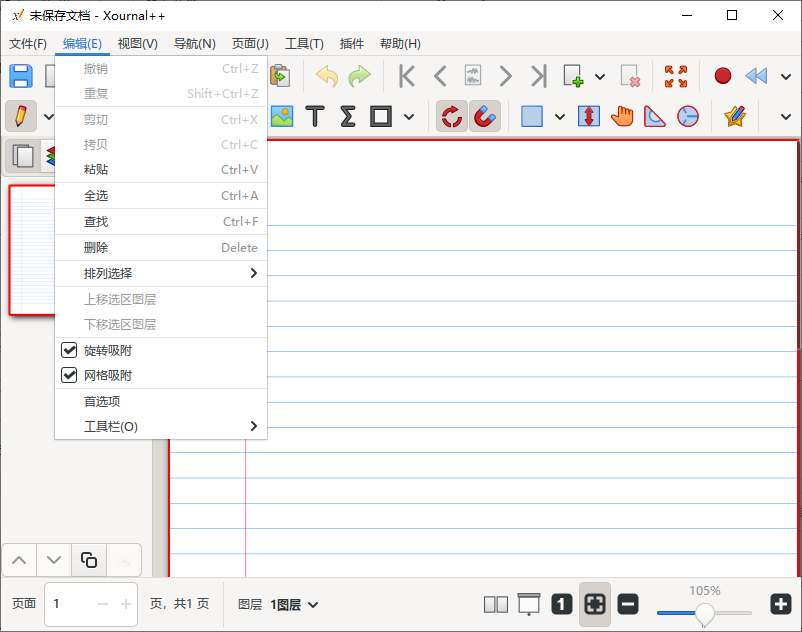Open the pen tool options dropdown arrow
Viewport: 802px width, 632px height.
click(x=49, y=117)
